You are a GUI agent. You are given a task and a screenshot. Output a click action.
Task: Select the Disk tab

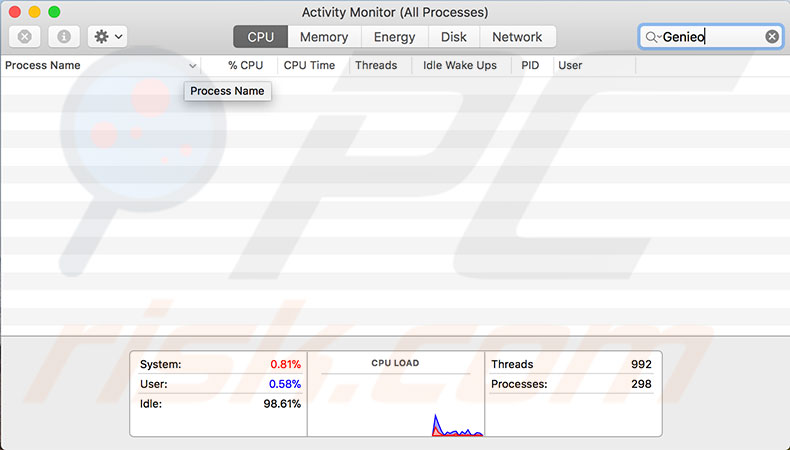(x=453, y=37)
